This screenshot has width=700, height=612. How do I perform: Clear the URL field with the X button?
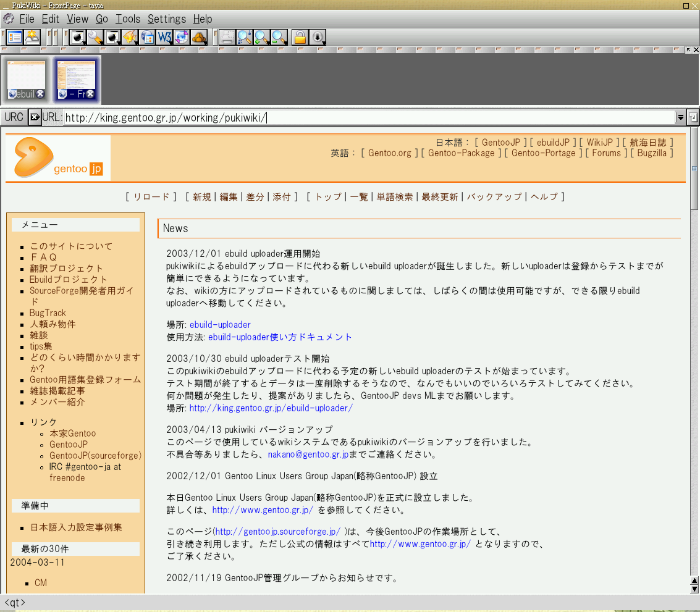[35, 117]
